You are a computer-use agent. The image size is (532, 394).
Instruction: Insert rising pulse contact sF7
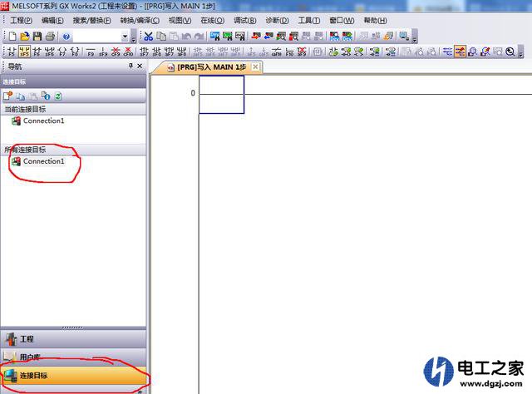coord(144,52)
